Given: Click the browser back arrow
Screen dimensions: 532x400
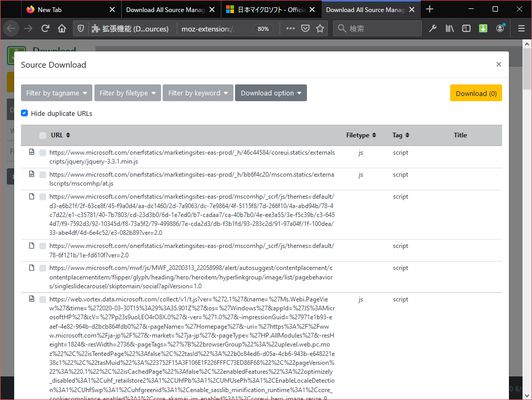Looking at the screenshot, I should [x=11, y=28].
